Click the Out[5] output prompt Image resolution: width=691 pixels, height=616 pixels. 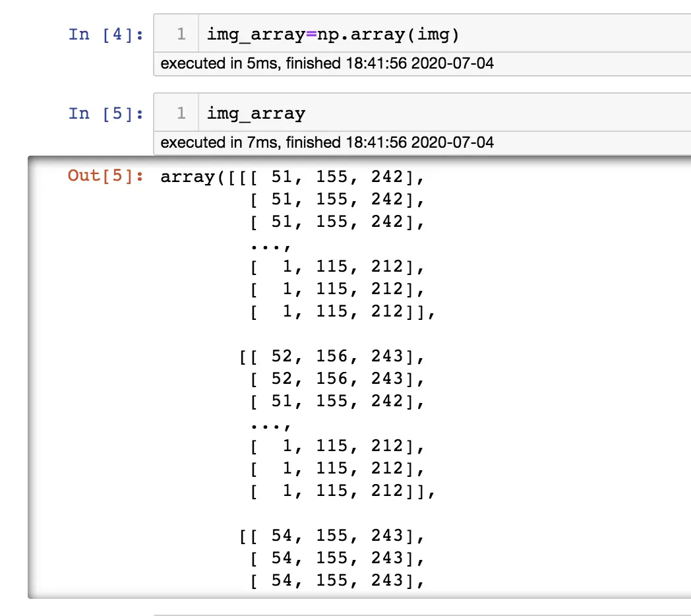(105, 176)
